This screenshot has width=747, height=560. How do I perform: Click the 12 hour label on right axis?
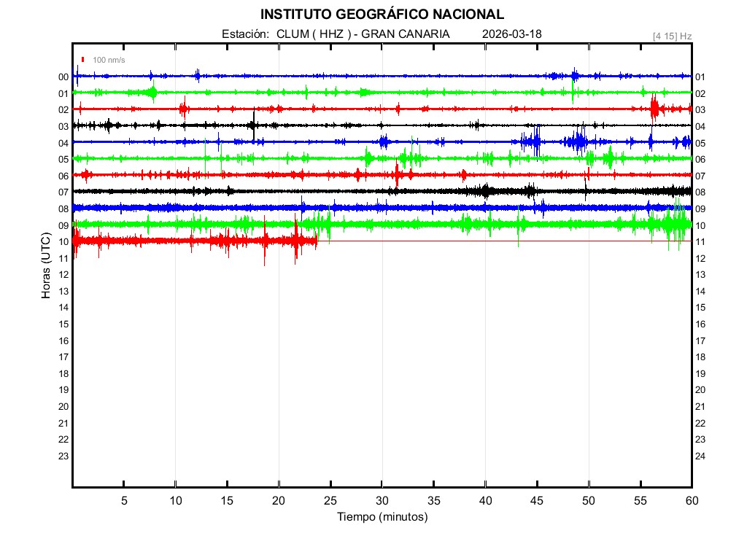700,258
